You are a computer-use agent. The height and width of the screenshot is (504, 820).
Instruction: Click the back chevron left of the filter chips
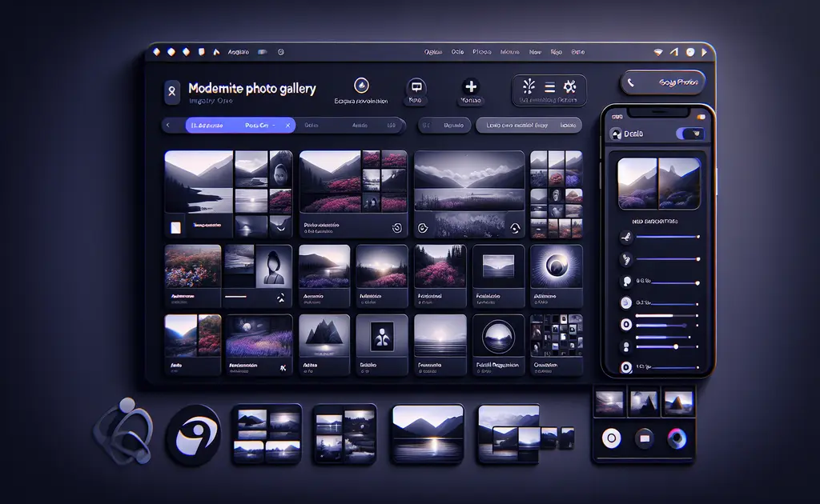point(168,125)
